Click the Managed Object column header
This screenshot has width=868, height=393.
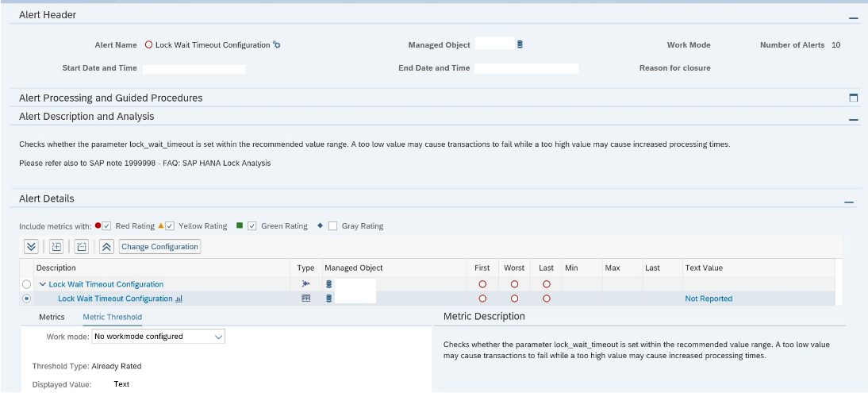click(x=354, y=268)
